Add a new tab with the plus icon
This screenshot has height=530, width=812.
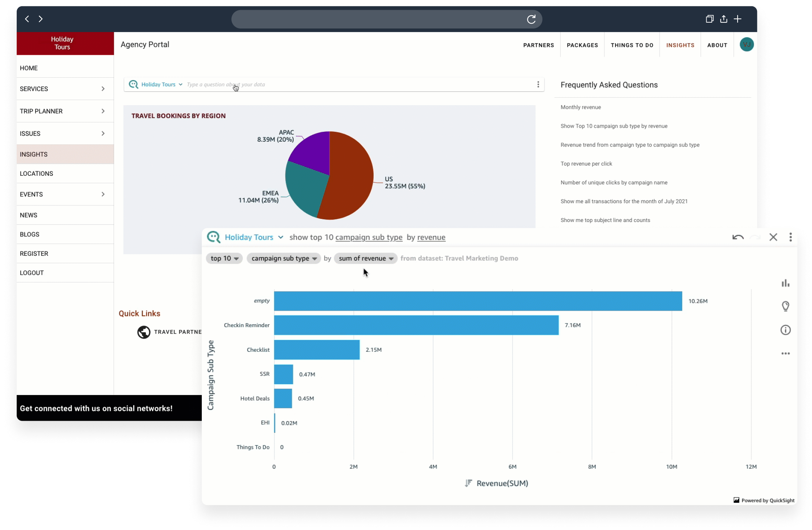click(x=738, y=19)
